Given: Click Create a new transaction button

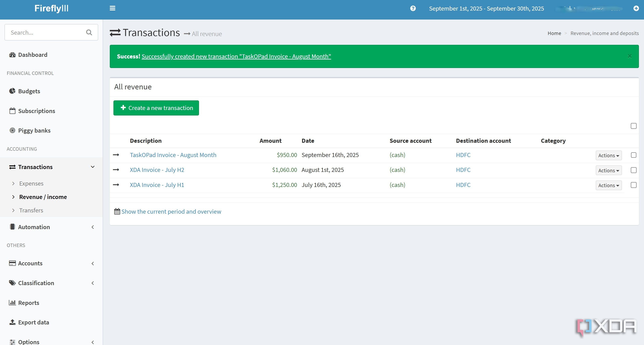Looking at the screenshot, I should coord(156,108).
